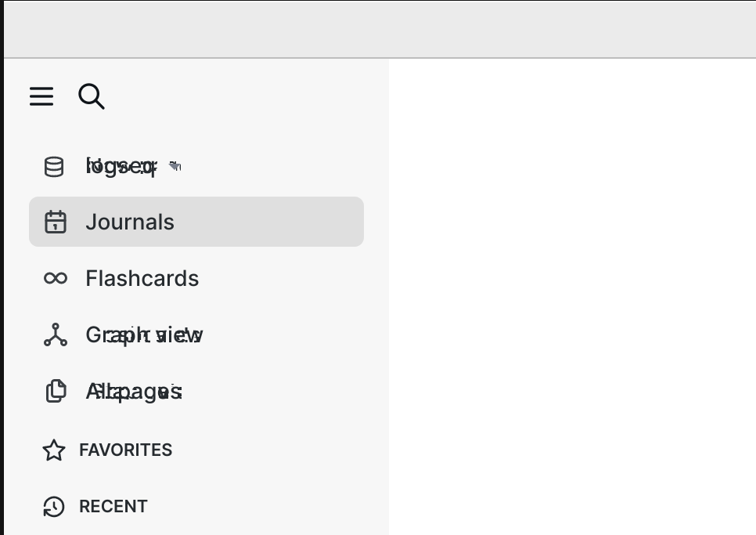
Task: Click the star icon next to FAVORITES
Action: click(53, 450)
